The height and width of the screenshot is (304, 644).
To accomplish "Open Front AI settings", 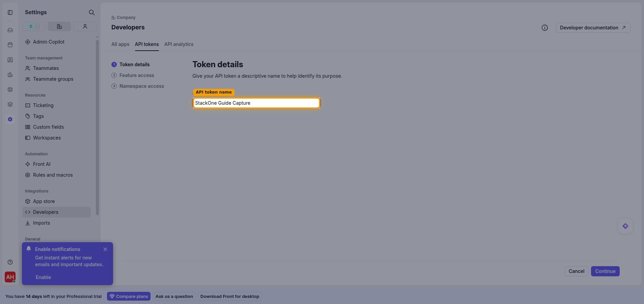I will point(57,164).
